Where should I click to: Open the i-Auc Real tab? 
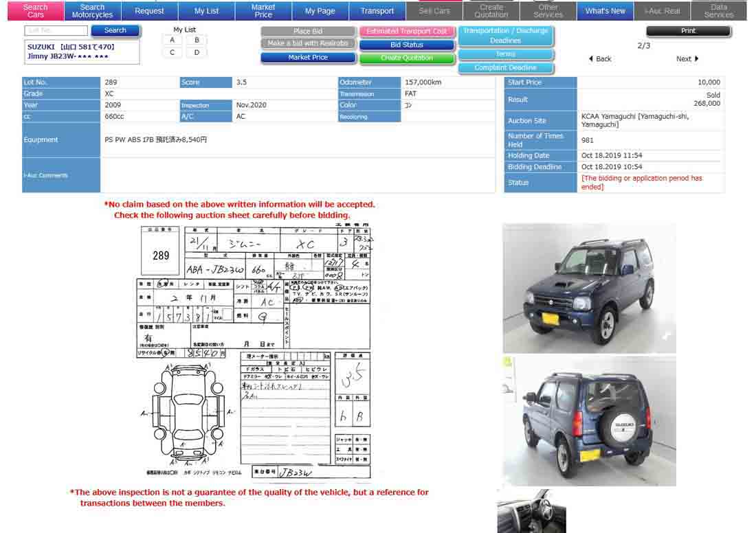click(x=662, y=10)
